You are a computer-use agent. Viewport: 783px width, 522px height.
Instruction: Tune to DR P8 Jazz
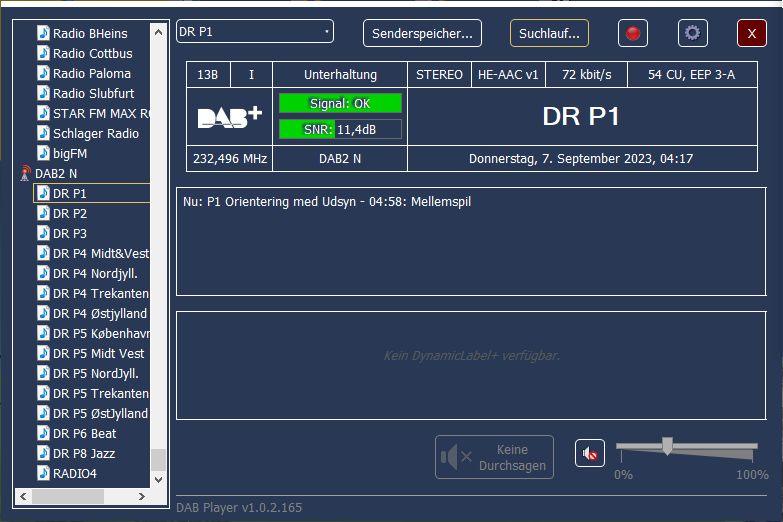point(84,453)
